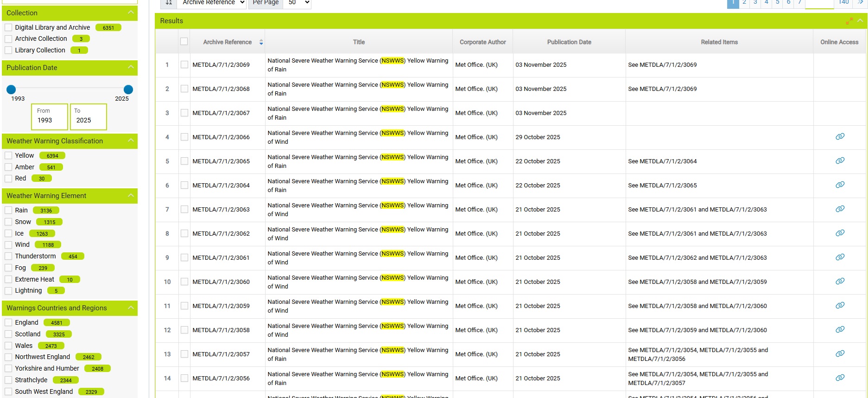Open online access link for METDLA/7/1/2/3061
This screenshot has height=398, width=868.
[x=839, y=257]
